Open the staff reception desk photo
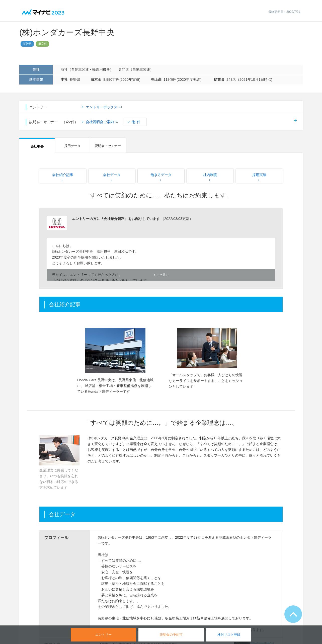Screen dimensions: 322x644 point(207,348)
